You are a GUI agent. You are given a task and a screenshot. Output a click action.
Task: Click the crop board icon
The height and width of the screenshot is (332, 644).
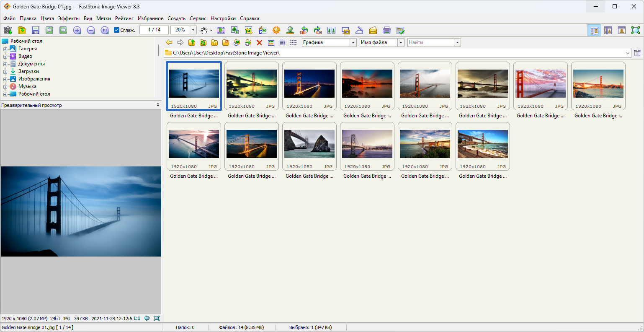pos(249,30)
